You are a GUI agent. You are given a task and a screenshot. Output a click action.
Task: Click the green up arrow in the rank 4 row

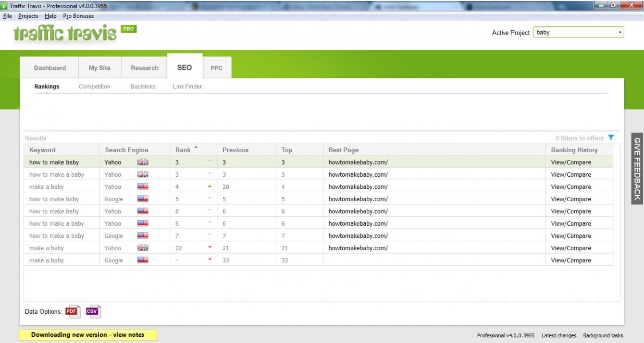[x=210, y=186]
